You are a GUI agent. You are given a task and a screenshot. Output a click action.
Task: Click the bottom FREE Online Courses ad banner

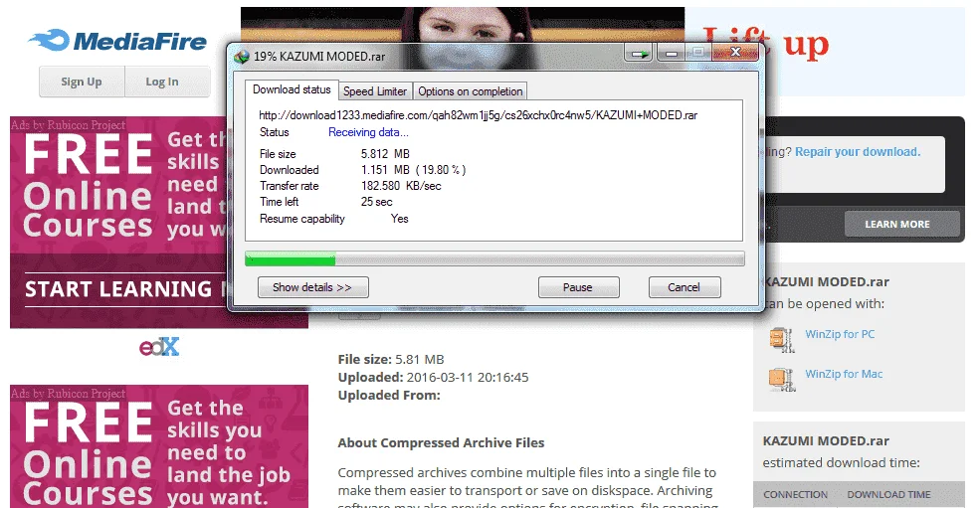tap(159, 446)
